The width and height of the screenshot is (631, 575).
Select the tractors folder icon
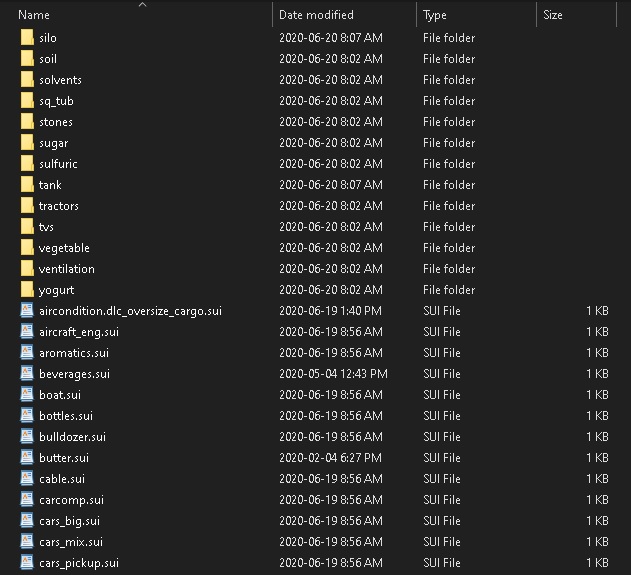click(27, 206)
